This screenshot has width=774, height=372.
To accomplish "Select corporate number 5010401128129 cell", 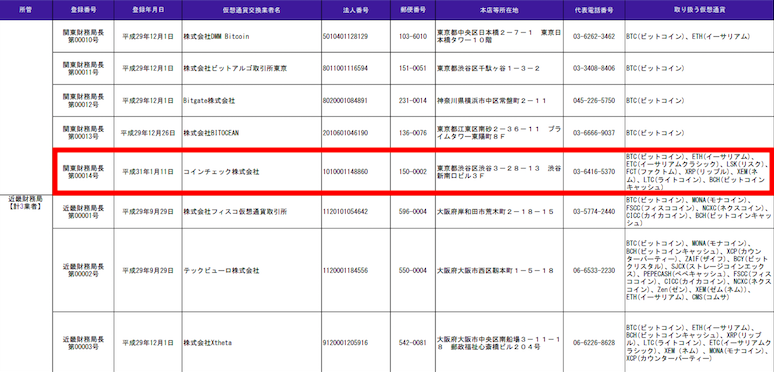I will (354, 37).
